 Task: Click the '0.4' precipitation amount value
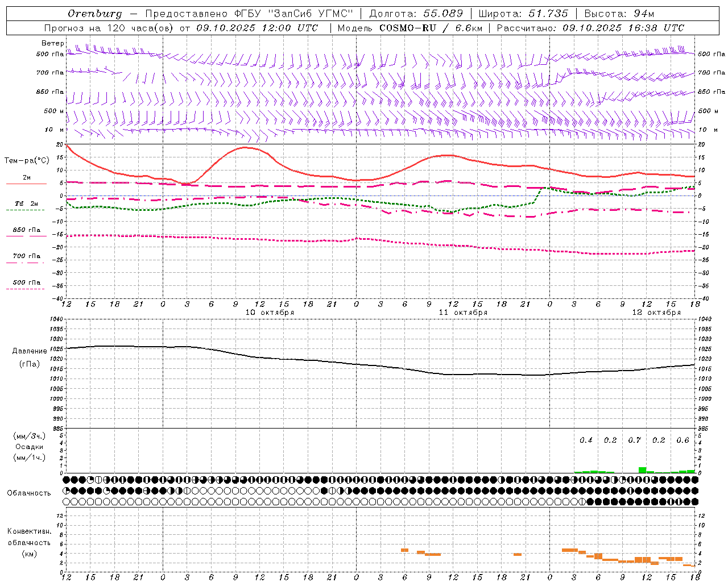point(586,440)
